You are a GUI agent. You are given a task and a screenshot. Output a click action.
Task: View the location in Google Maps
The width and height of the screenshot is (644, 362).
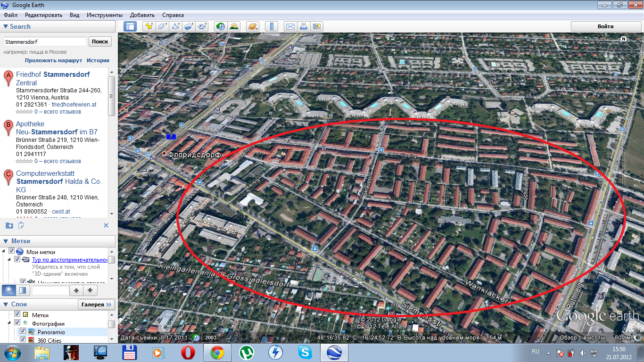(317, 26)
